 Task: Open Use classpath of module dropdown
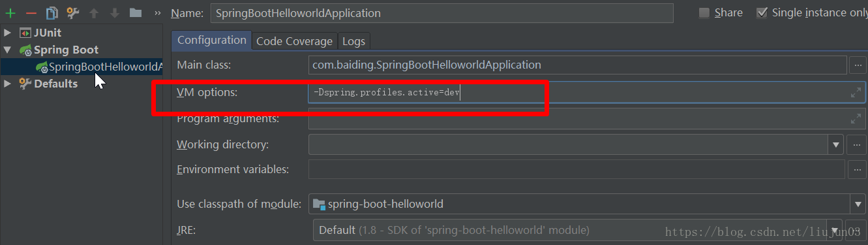858,204
